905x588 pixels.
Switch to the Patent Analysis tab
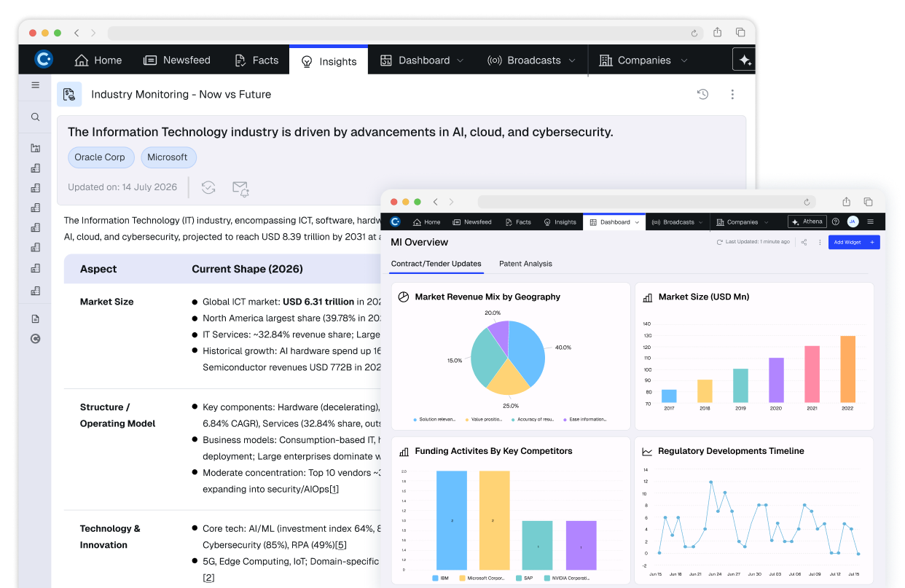point(525,264)
